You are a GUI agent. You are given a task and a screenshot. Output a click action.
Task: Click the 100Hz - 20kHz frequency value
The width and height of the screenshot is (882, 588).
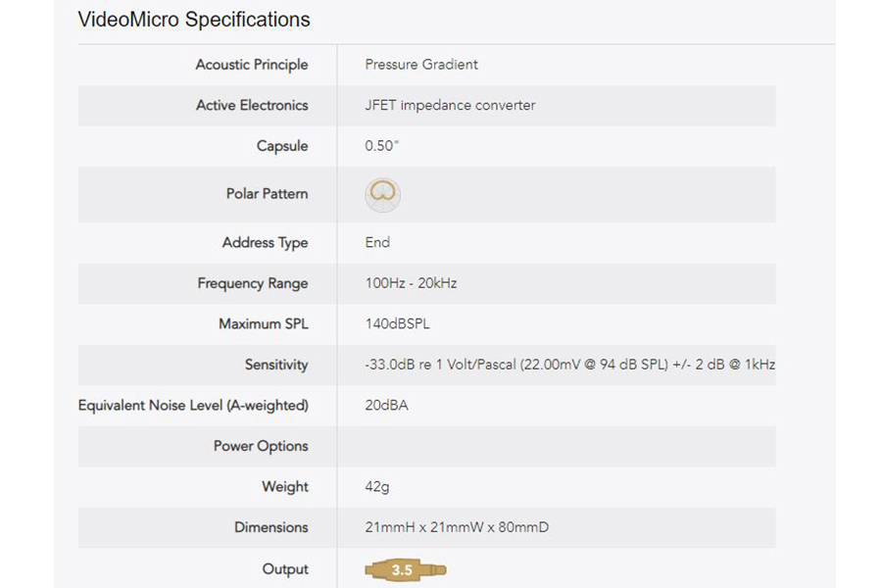[411, 283]
